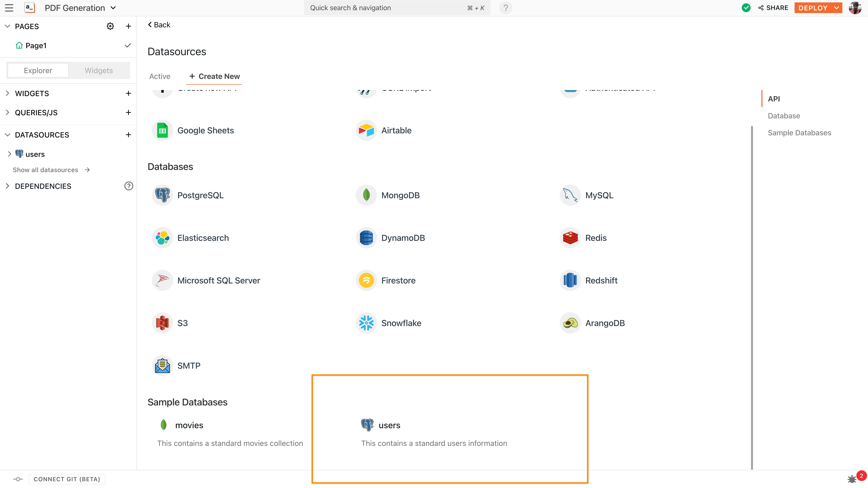Add a new page with plus icon
This screenshot has width=868, height=488.
tap(128, 26)
